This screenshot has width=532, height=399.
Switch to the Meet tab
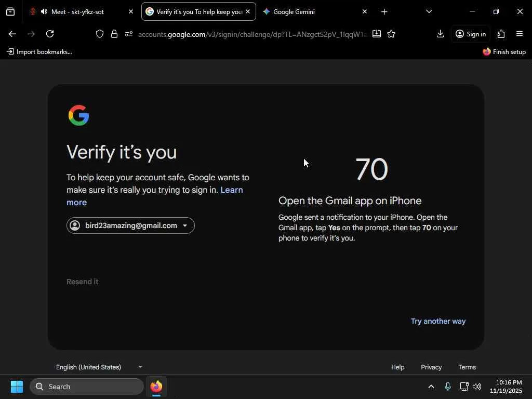78,11
